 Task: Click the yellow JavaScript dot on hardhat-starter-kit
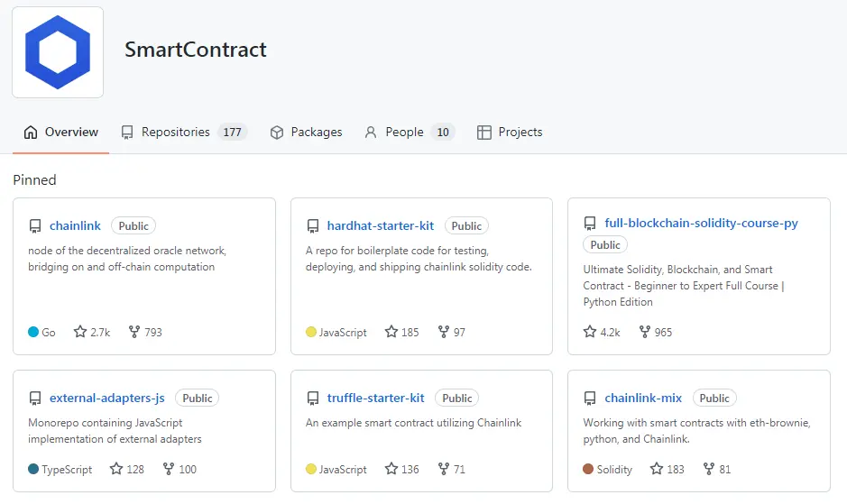310,332
